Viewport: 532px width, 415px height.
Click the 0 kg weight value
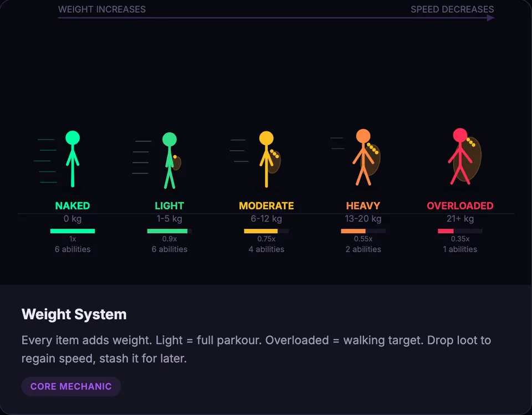click(x=73, y=219)
